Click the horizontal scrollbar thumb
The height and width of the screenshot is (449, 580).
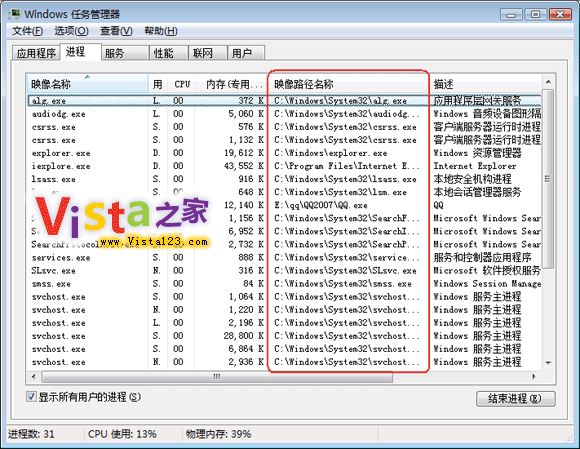[217, 377]
